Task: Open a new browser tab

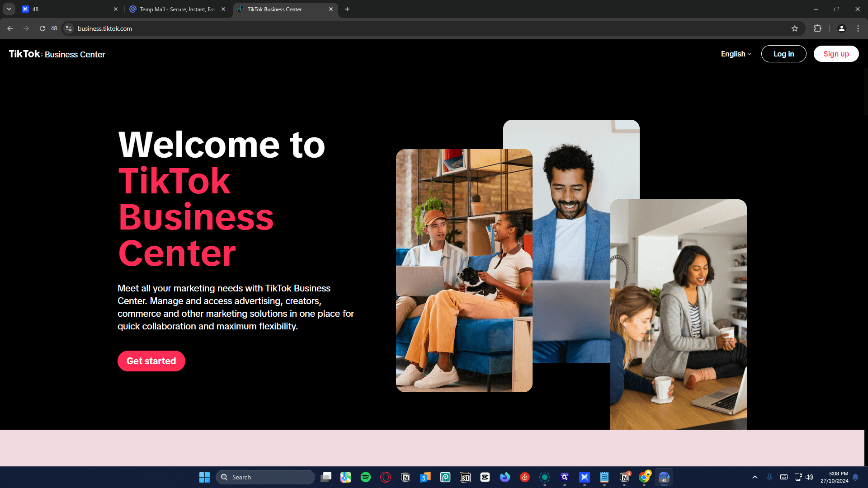Action: 347,9
